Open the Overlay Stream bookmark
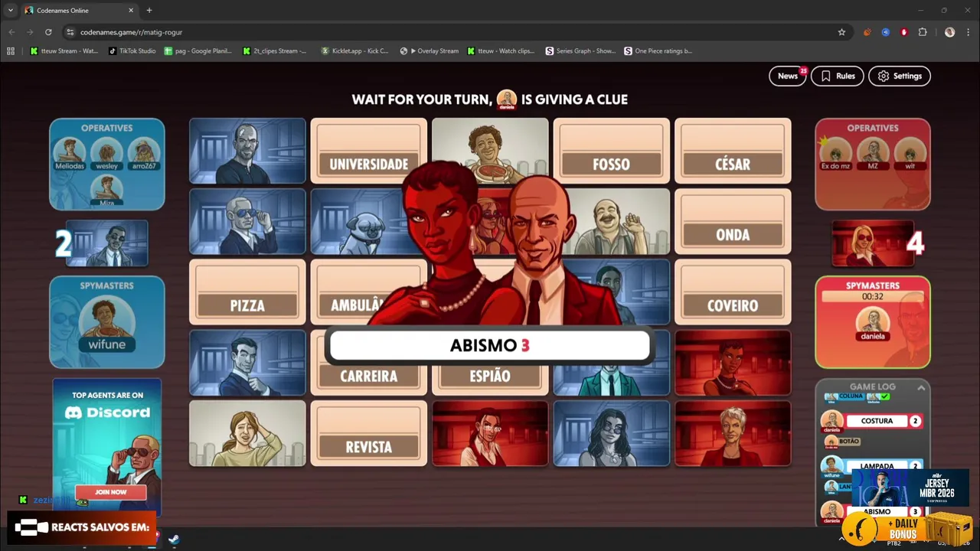980x551 pixels. click(x=430, y=51)
